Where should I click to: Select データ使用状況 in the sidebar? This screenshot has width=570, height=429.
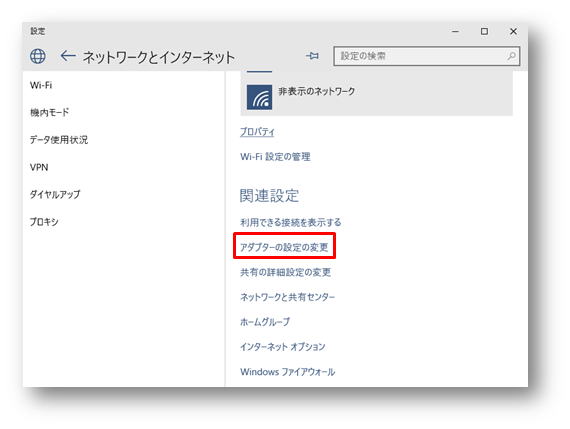tap(59, 140)
